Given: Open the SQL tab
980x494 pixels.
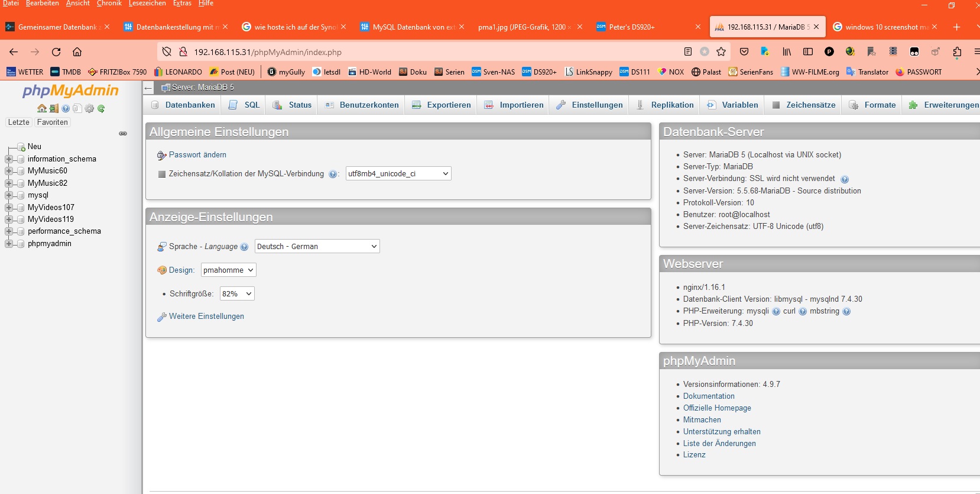Looking at the screenshot, I should [244, 105].
